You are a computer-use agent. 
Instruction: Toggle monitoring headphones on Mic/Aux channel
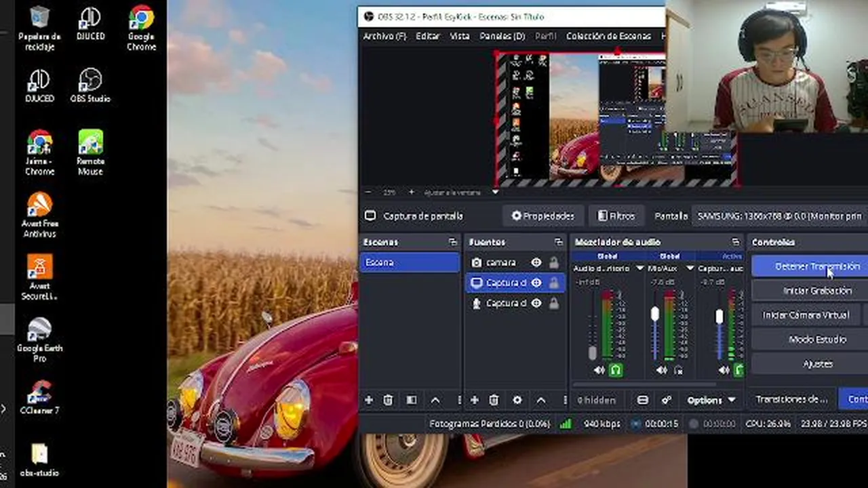coord(678,370)
